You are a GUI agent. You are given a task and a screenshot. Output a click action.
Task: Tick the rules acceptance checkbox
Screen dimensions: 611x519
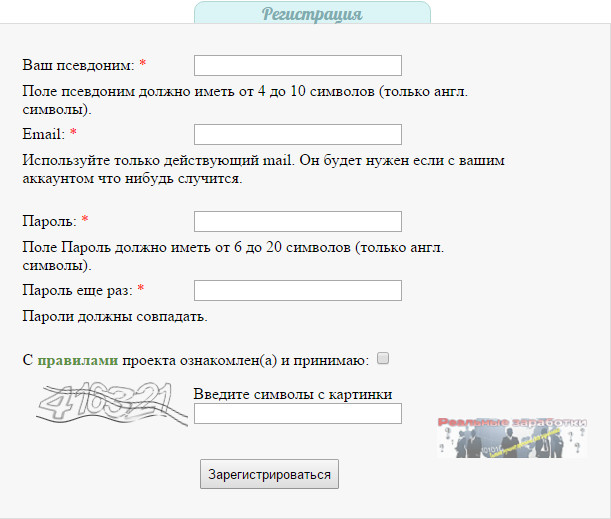pos(383,358)
